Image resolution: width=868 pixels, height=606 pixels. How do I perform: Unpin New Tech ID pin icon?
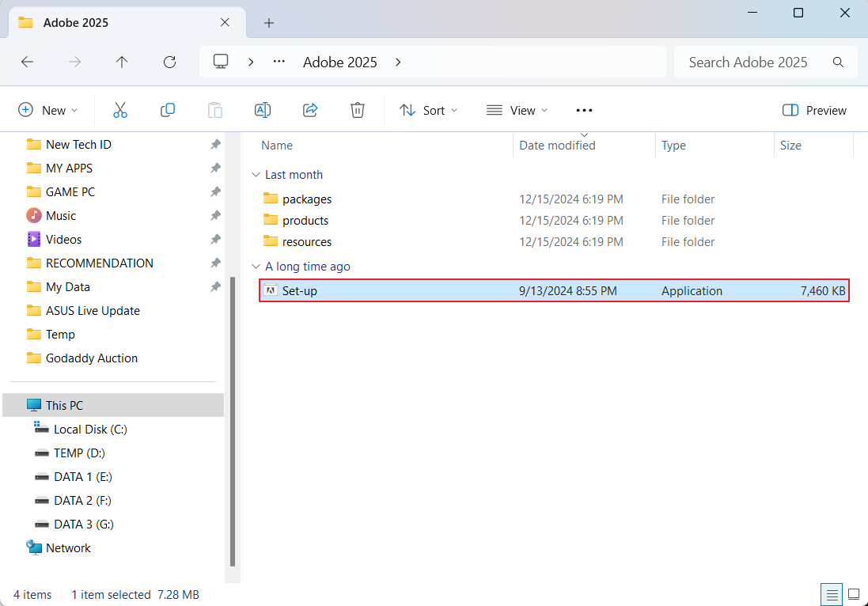(x=215, y=144)
